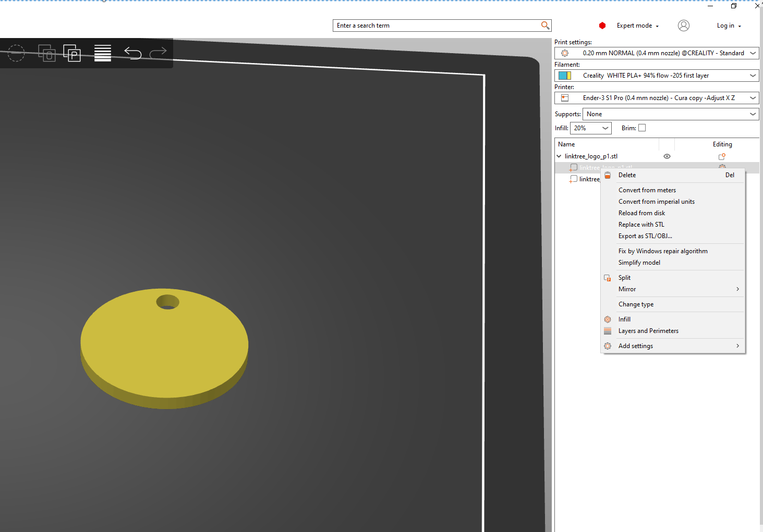Image resolution: width=763 pixels, height=532 pixels.
Task: Click the printer preset icon
Action: tap(564, 98)
